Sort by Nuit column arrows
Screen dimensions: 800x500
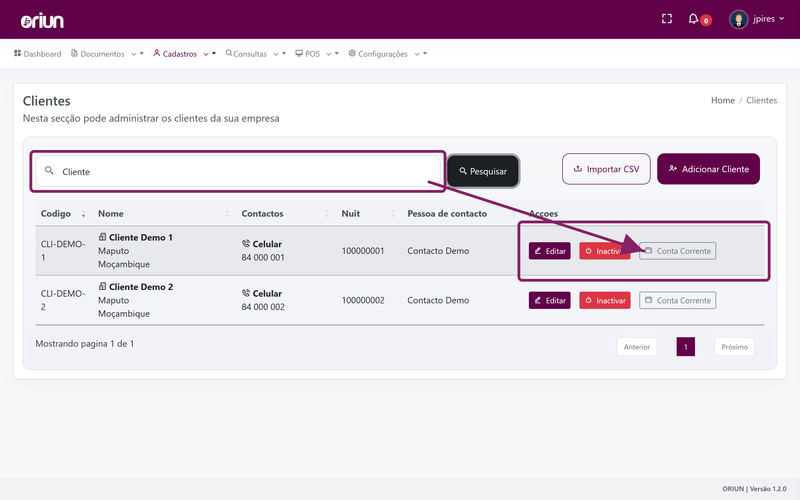[392, 214]
